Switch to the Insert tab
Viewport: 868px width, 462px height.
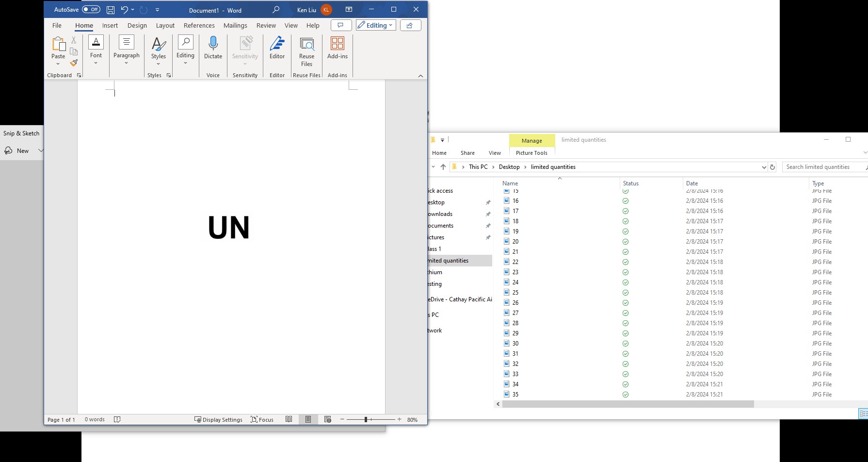pos(110,25)
